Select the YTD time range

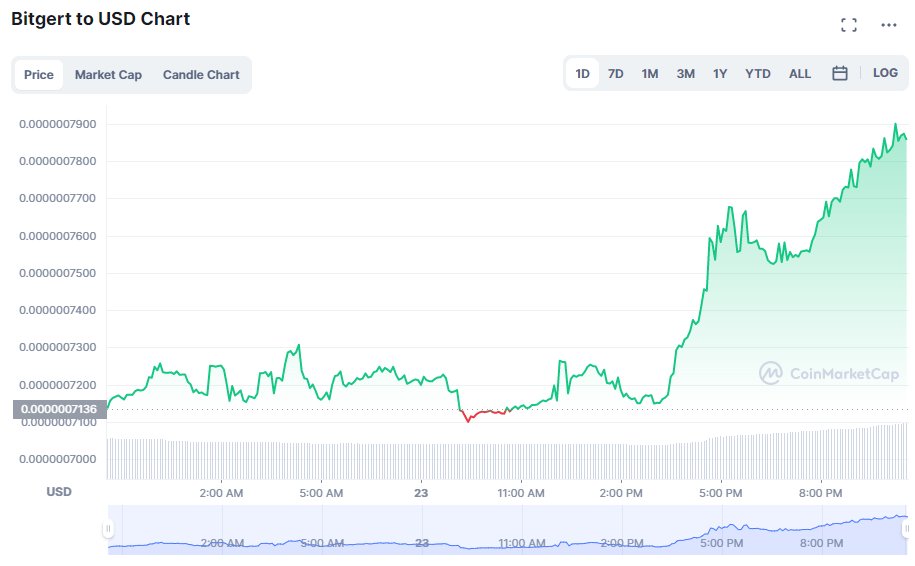[x=757, y=74]
